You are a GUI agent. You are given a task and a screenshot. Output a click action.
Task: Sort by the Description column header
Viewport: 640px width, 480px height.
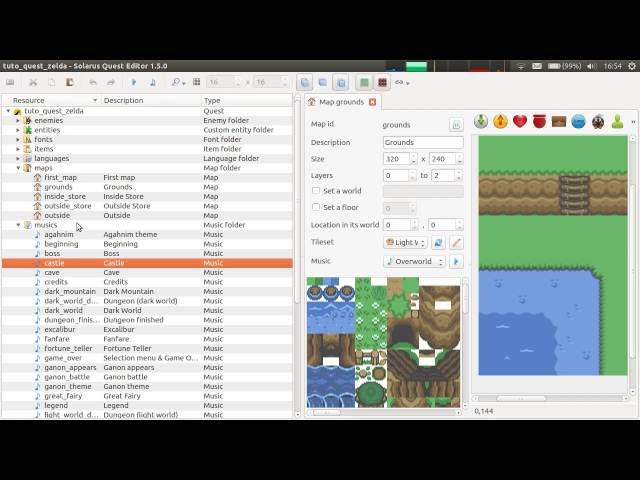(151, 100)
